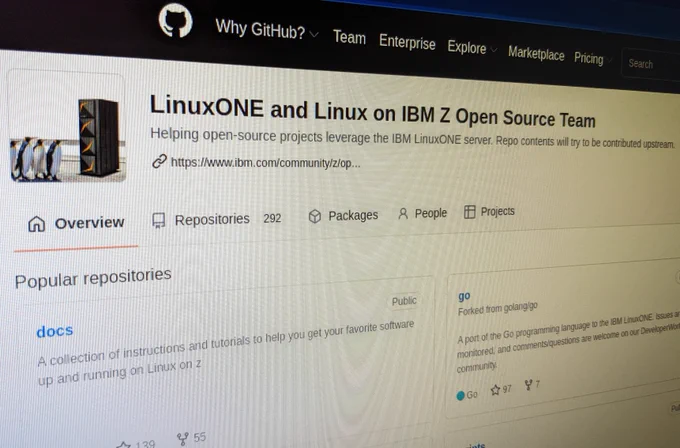Open the Projects tab

(489, 212)
